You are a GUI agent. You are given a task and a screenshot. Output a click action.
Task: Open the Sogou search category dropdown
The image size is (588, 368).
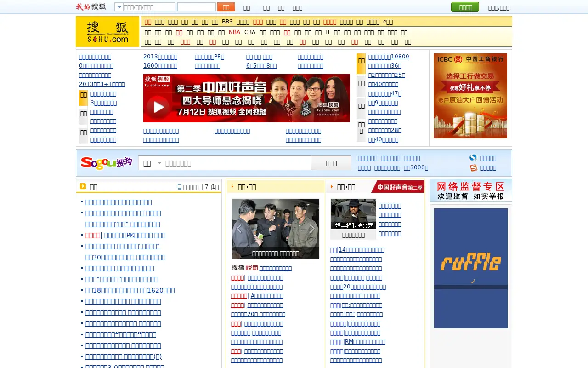tap(153, 163)
